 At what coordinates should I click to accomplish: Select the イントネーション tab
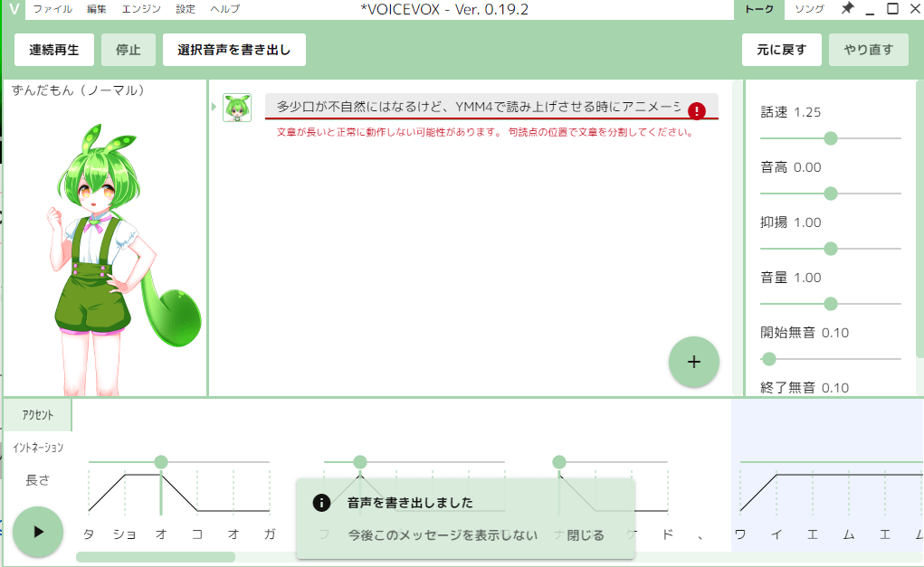click(x=38, y=448)
